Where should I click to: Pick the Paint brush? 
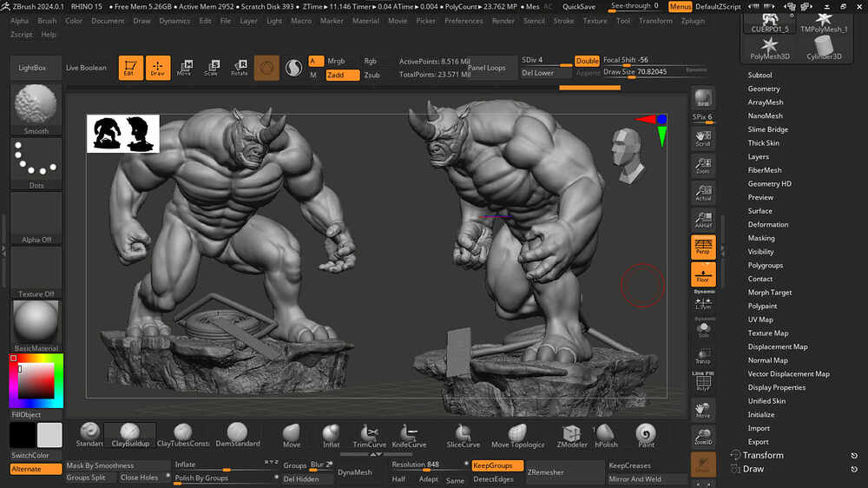point(646,435)
